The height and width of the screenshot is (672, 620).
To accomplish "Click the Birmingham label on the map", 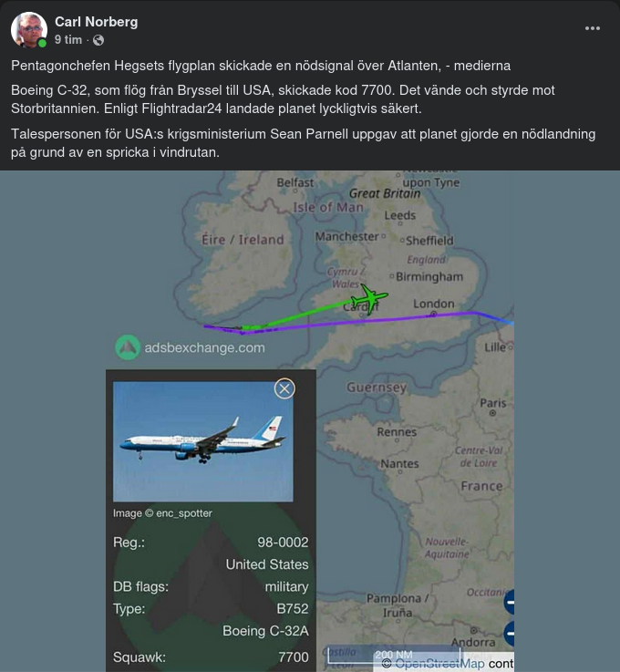I will point(429,276).
